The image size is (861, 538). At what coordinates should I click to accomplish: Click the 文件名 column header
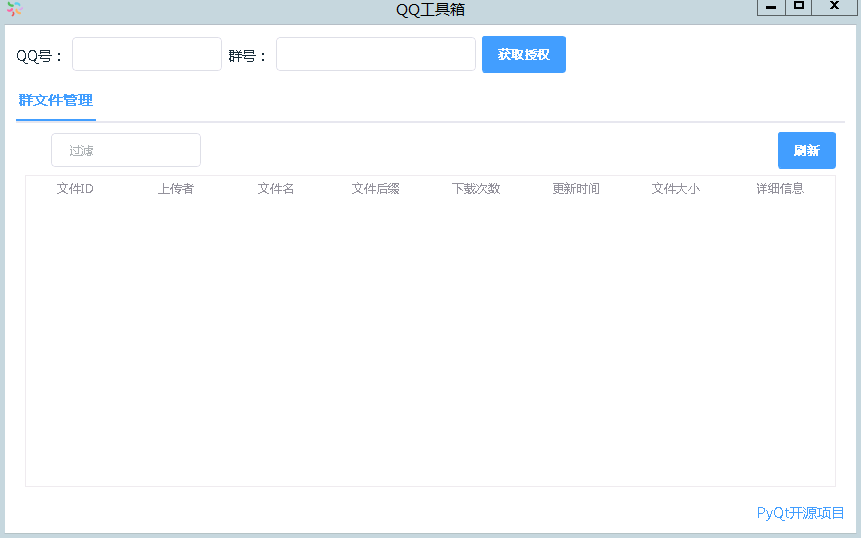pos(276,189)
